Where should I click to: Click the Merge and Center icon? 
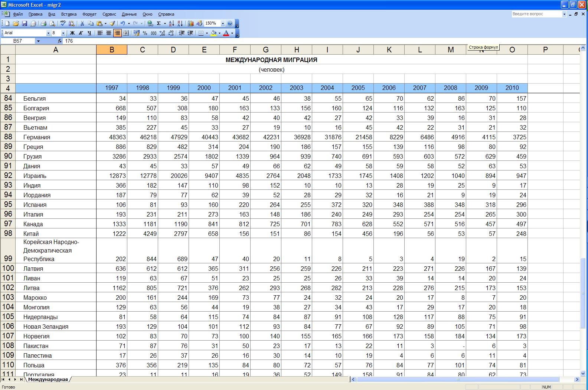click(126, 33)
